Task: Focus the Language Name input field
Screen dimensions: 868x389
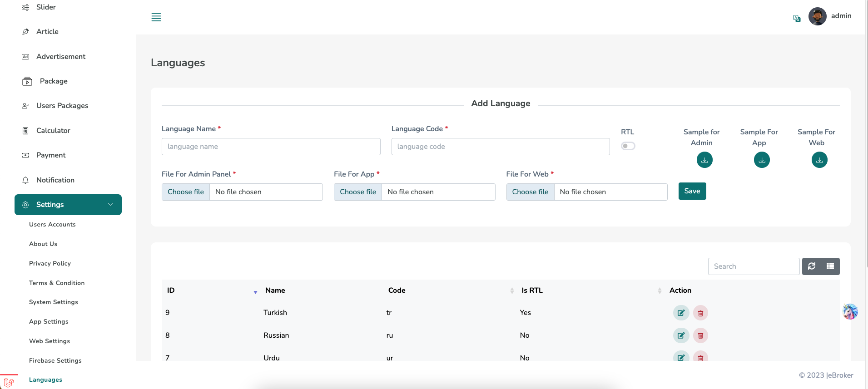Action: (x=271, y=147)
